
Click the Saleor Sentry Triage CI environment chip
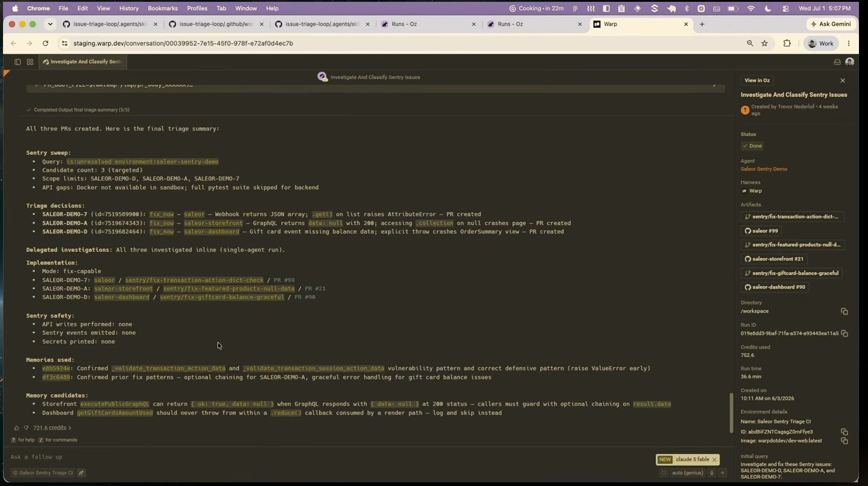(x=42, y=473)
